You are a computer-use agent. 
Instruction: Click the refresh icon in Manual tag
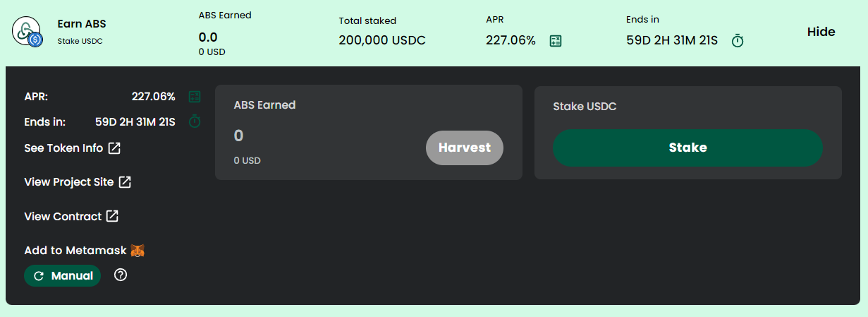point(39,276)
